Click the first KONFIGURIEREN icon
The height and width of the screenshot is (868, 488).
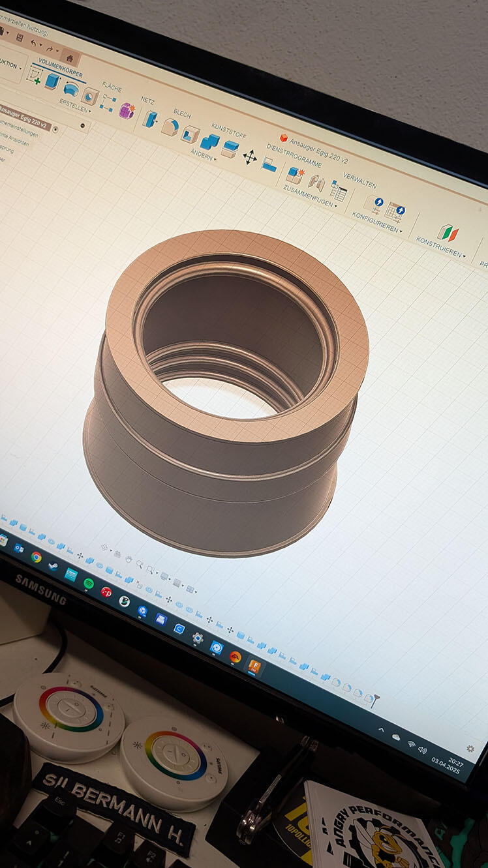374,205
